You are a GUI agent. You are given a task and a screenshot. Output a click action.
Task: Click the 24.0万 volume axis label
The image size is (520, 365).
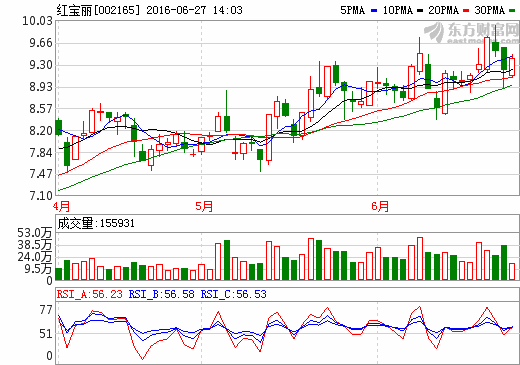35,257
